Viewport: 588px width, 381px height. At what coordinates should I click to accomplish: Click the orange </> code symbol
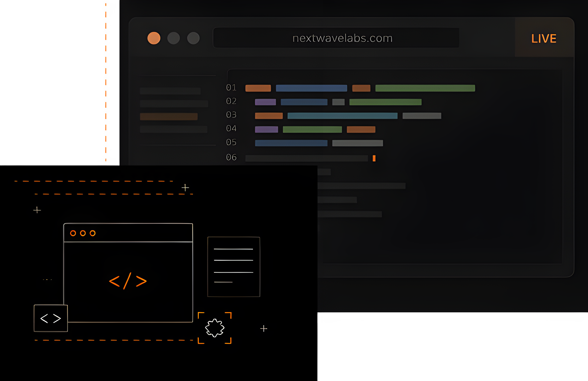pos(128,281)
